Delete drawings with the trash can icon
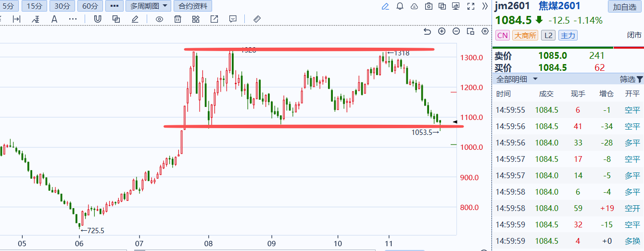 click(177, 19)
